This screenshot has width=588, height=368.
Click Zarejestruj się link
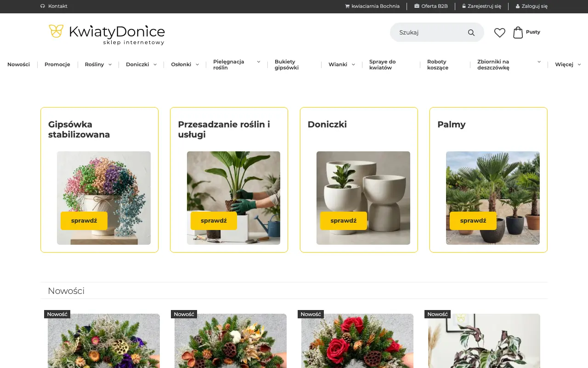484,6
